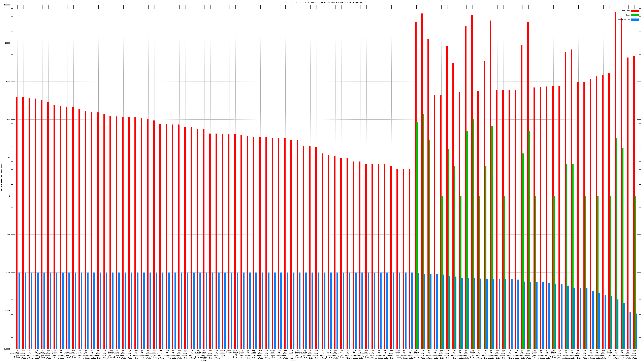Click the 0.1 y-axis tick label
The height and width of the screenshot is (362, 644).
point(9,234)
